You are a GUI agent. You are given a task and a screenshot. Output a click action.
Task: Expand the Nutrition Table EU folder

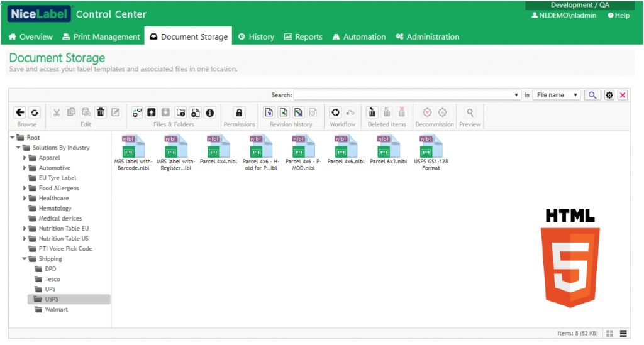(x=25, y=229)
